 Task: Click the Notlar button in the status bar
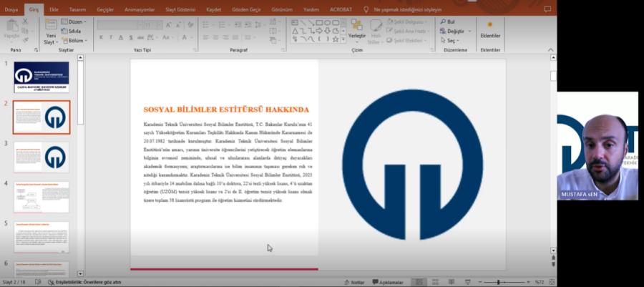click(x=354, y=282)
